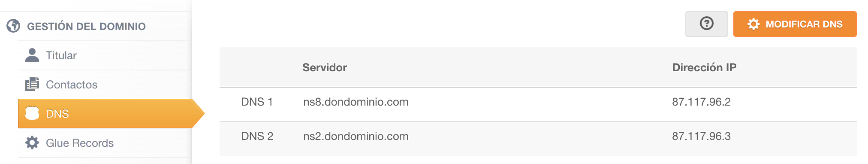Image resolution: width=868 pixels, height=164 pixels.
Task: Click the gear icon beside Glue Records
Action: (32, 143)
